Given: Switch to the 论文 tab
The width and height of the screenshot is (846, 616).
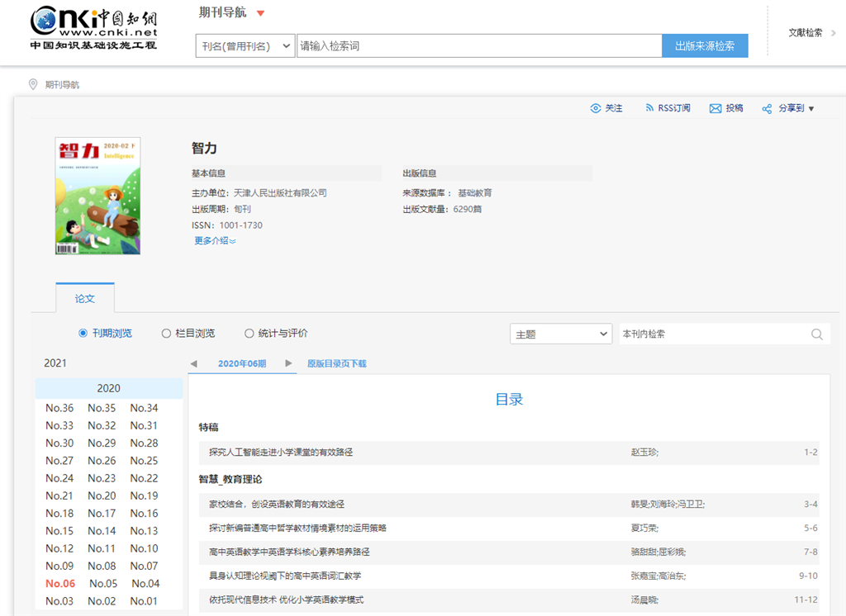Looking at the screenshot, I should tap(85, 298).
